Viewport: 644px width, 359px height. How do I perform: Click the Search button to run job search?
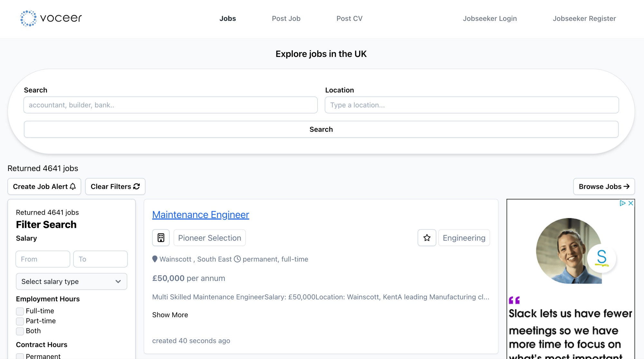(x=322, y=129)
